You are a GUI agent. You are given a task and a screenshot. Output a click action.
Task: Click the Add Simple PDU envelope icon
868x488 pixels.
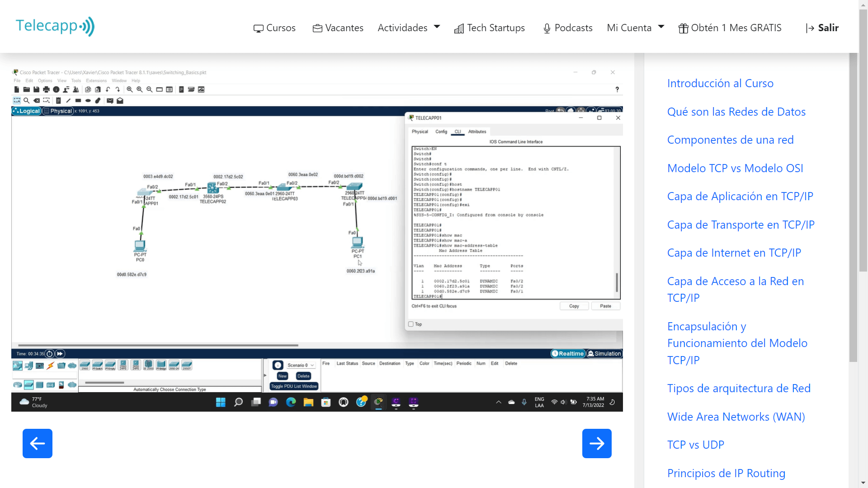[x=110, y=100]
